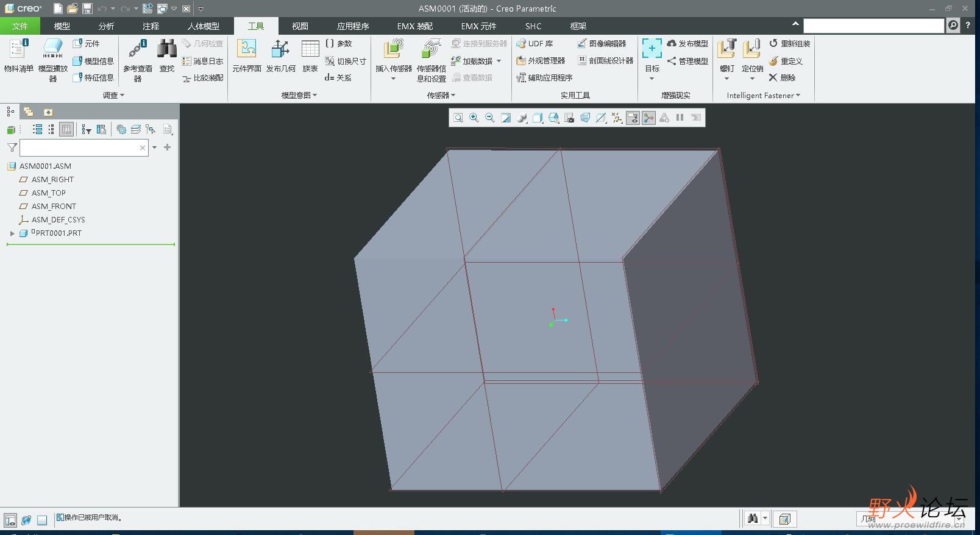Open Image Editor (图像编辑器)

click(602, 43)
